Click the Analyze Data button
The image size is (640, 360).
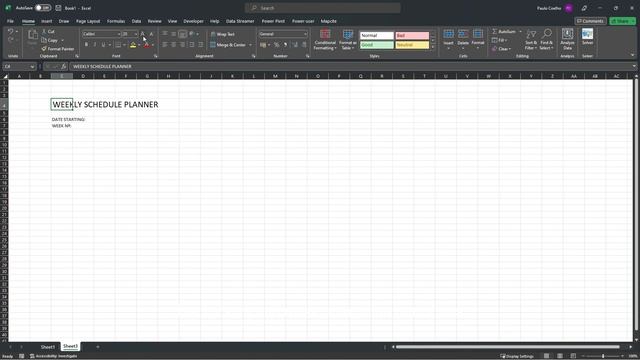point(567,39)
